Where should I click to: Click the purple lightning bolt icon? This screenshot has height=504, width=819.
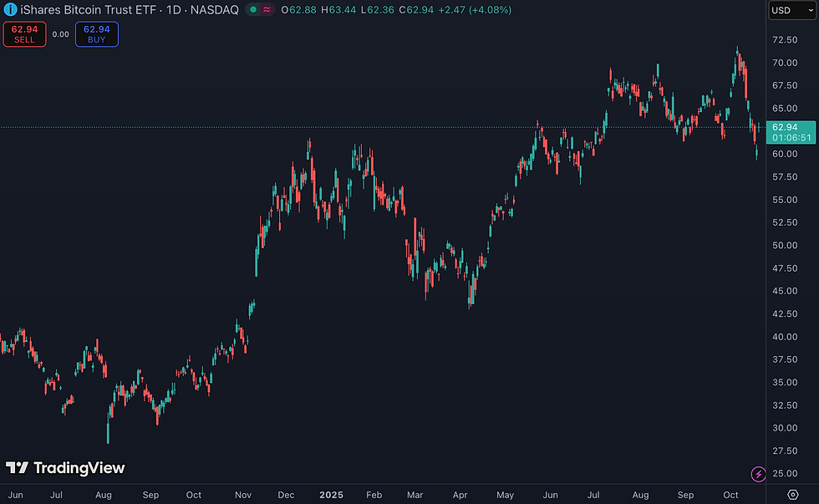coord(758,474)
